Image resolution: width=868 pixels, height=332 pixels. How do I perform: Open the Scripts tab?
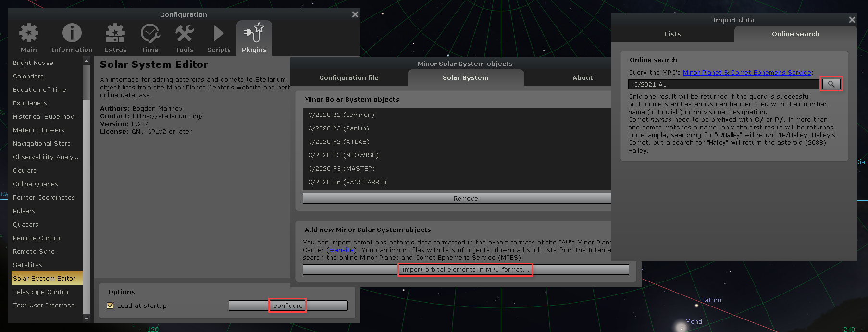tap(219, 38)
